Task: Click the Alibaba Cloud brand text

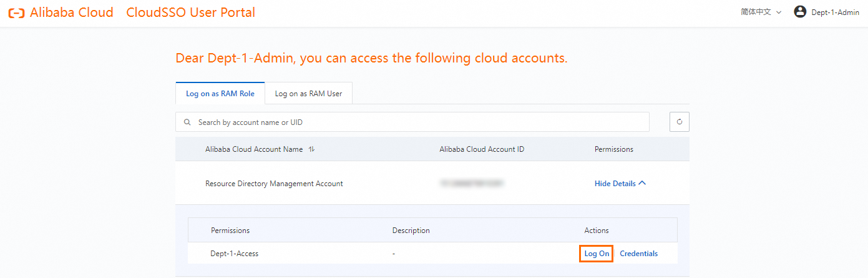Action: pyautogui.click(x=71, y=12)
